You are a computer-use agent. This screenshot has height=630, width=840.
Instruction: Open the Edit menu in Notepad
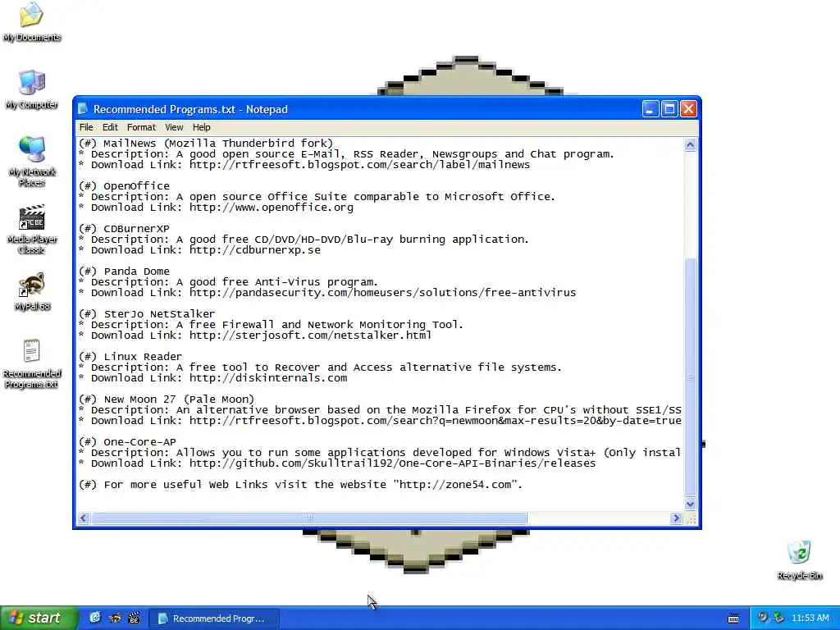[110, 127]
